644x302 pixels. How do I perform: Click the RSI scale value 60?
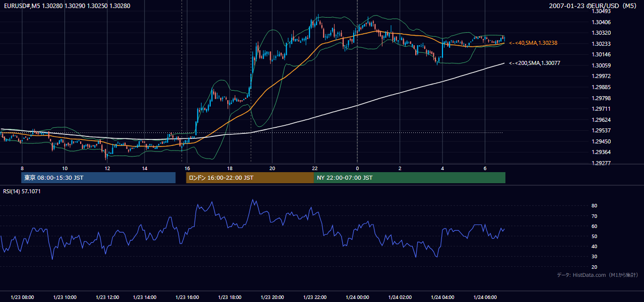594,226
